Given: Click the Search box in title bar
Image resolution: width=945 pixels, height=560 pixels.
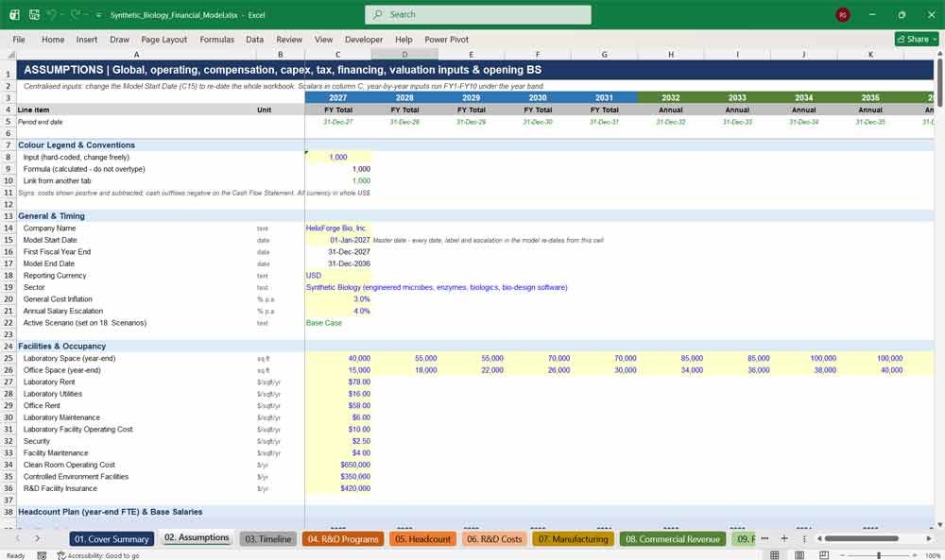Looking at the screenshot, I should (478, 14).
